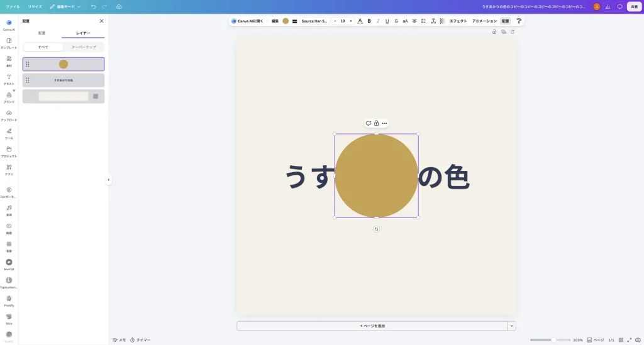Select the うすあかりの色 text layer
644x345 pixels.
point(64,80)
